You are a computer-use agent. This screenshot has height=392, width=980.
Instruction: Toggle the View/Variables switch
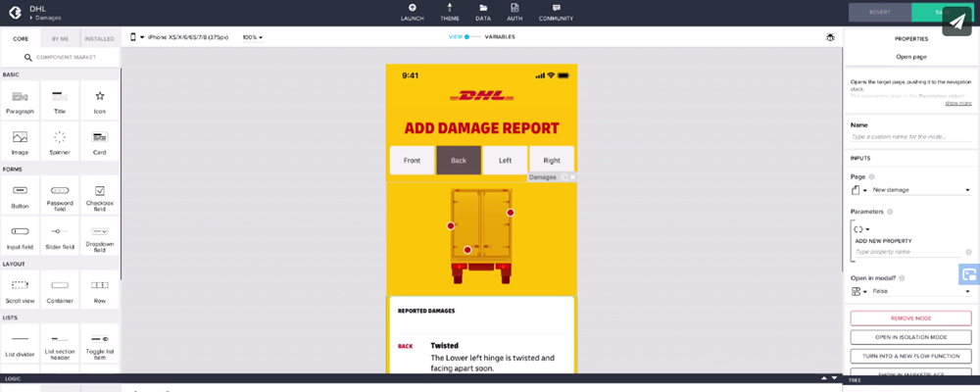tap(473, 37)
